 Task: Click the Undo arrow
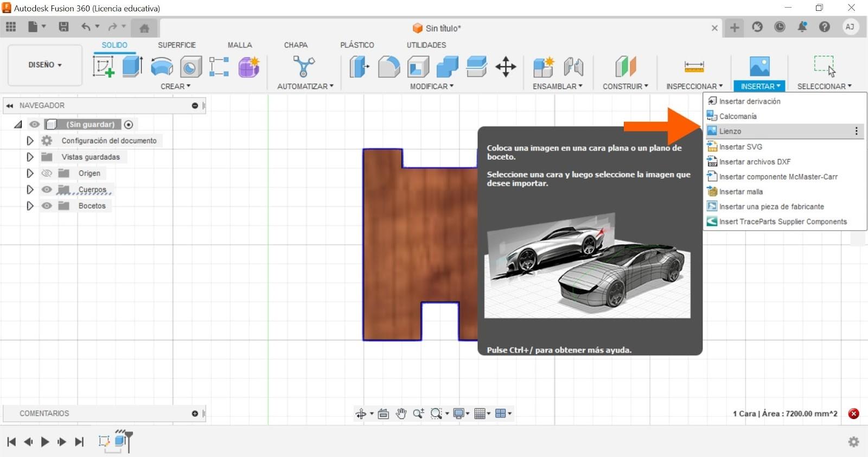(86, 27)
